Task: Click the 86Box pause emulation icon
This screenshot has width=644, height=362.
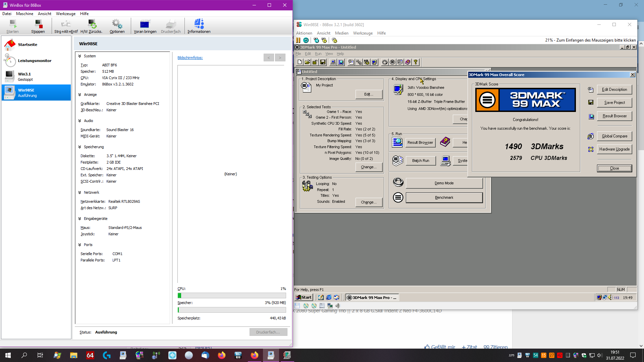Action: click(298, 40)
